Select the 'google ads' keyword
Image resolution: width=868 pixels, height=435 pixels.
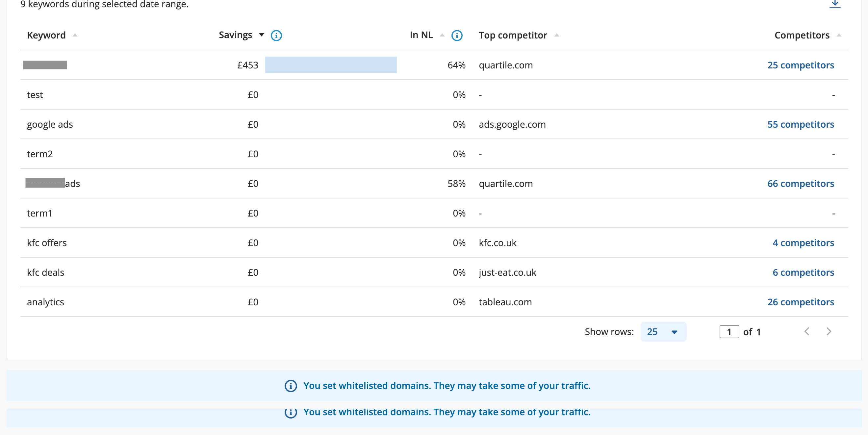click(50, 124)
